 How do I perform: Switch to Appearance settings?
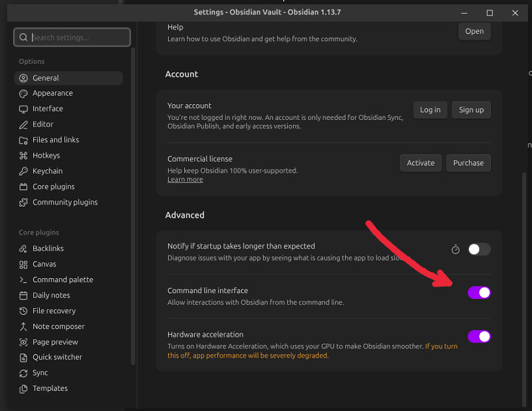point(68,93)
